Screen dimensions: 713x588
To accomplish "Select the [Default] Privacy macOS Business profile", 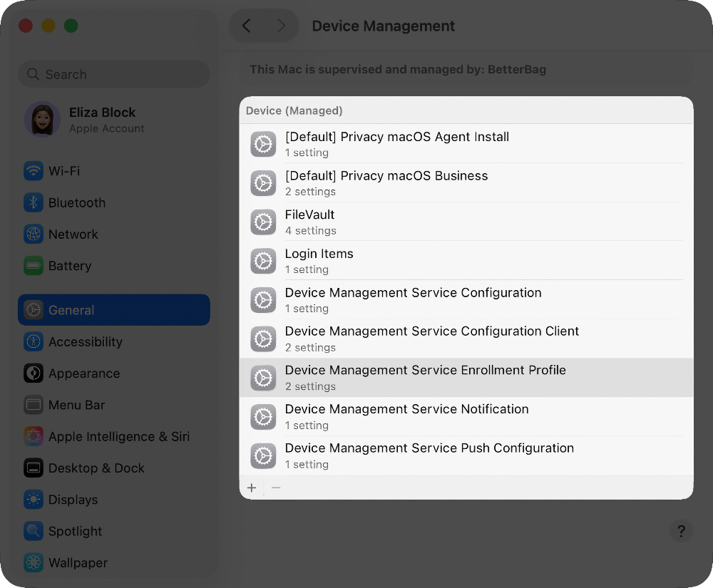I will [387, 183].
